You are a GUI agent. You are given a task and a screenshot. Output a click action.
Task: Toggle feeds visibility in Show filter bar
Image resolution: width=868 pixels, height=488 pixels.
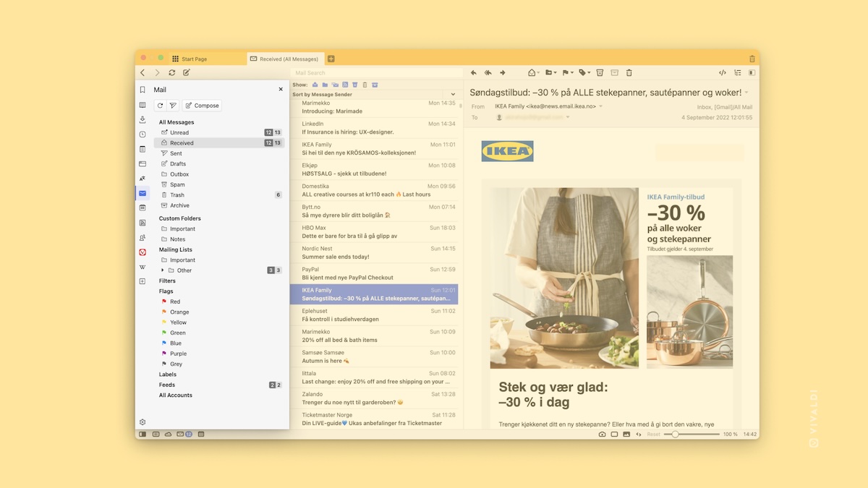pyautogui.click(x=345, y=85)
